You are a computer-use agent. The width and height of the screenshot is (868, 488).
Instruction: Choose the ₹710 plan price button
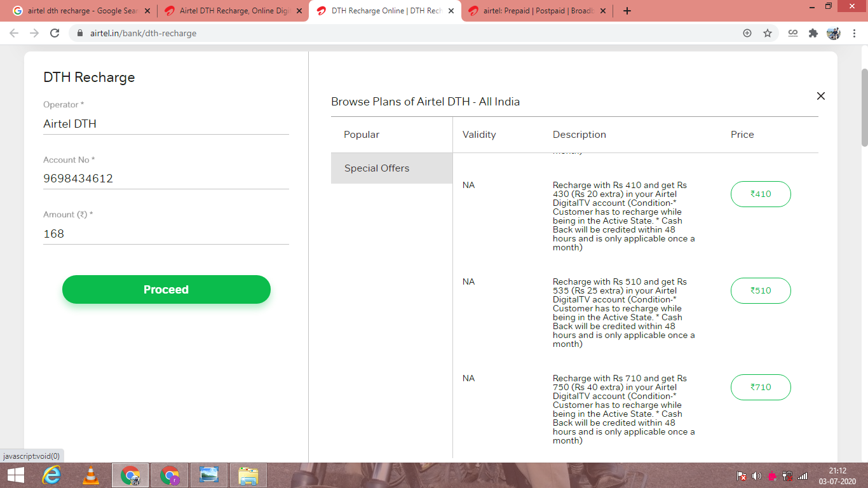click(x=761, y=388)
